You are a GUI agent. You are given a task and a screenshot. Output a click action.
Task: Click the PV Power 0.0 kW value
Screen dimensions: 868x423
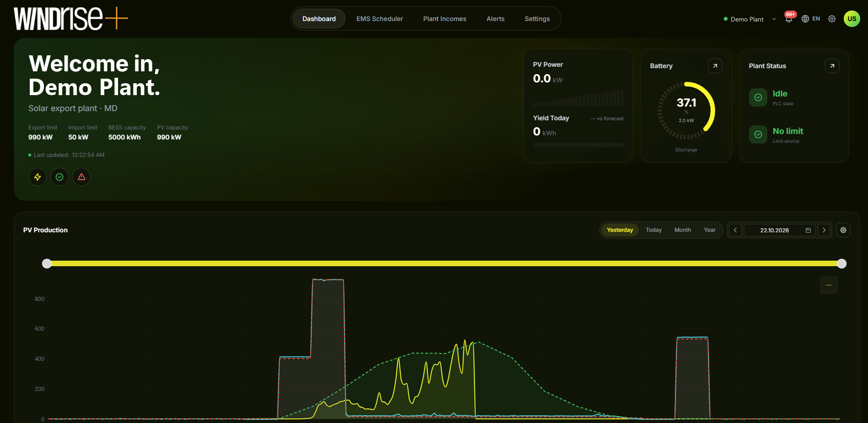548,79
